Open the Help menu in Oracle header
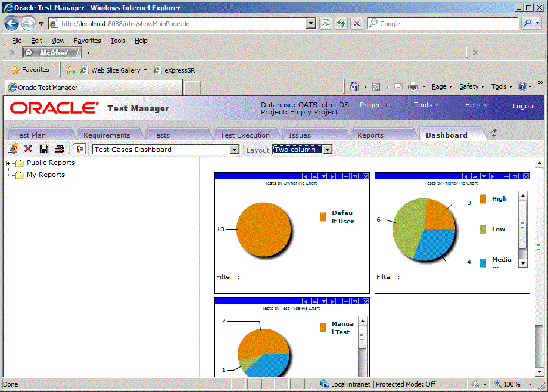 (x=476, y=105)
